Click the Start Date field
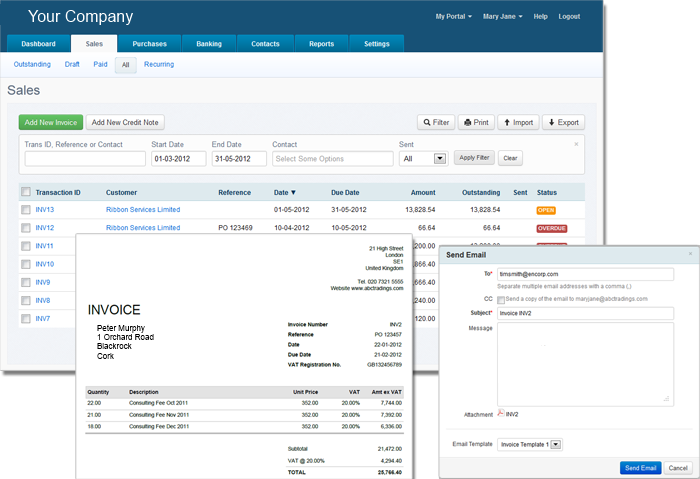Screen dimensions: 700x479 (179, 158)
